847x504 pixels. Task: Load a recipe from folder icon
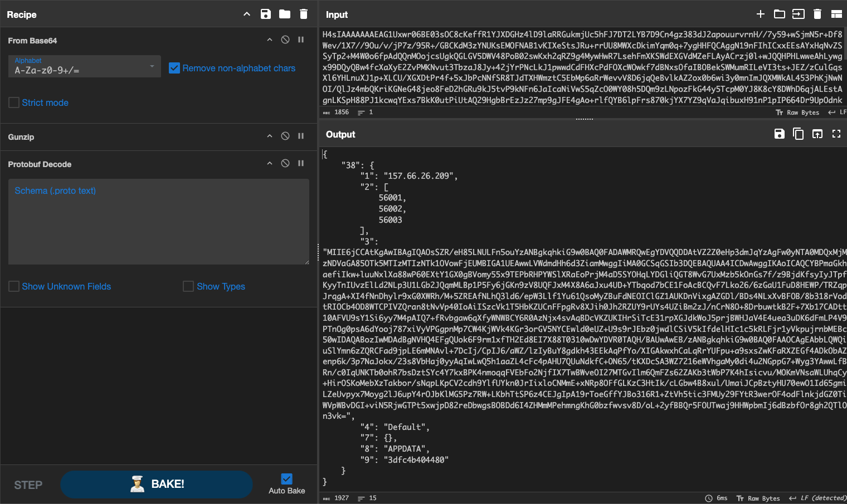(x=285, y=14)
